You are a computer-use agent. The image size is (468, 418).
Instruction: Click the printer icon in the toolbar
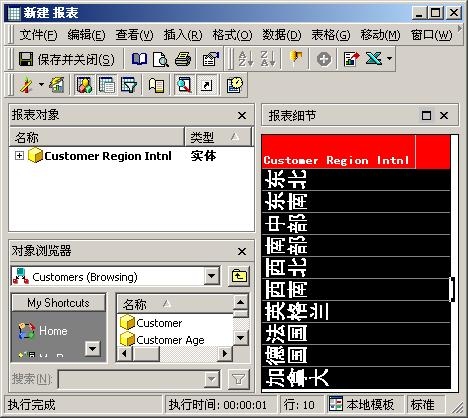tap(183, 60)
